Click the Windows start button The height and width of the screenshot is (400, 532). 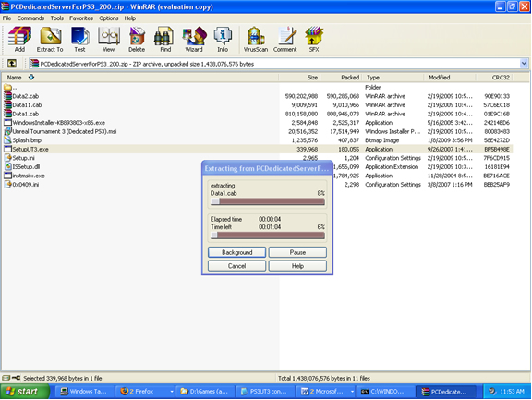(25, 392)
